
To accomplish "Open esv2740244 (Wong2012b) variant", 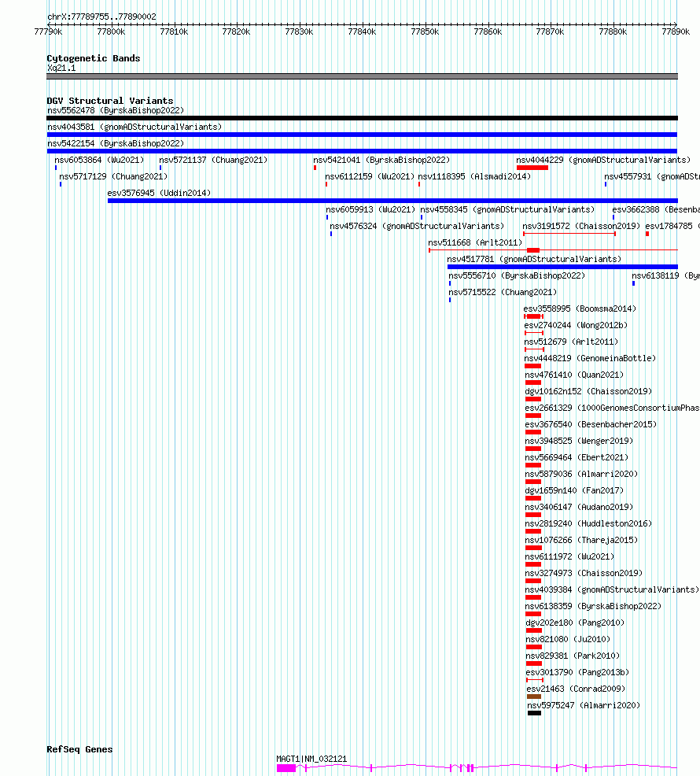I will point(576,325).
